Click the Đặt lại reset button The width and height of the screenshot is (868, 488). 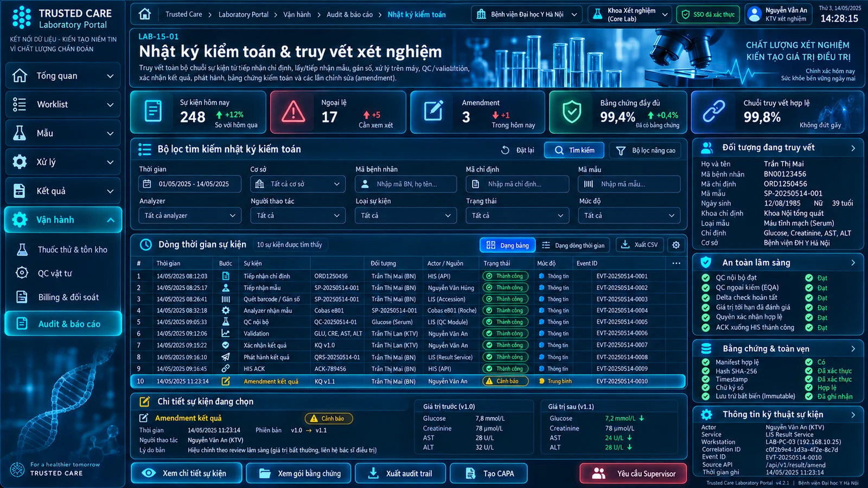[518, 150]
